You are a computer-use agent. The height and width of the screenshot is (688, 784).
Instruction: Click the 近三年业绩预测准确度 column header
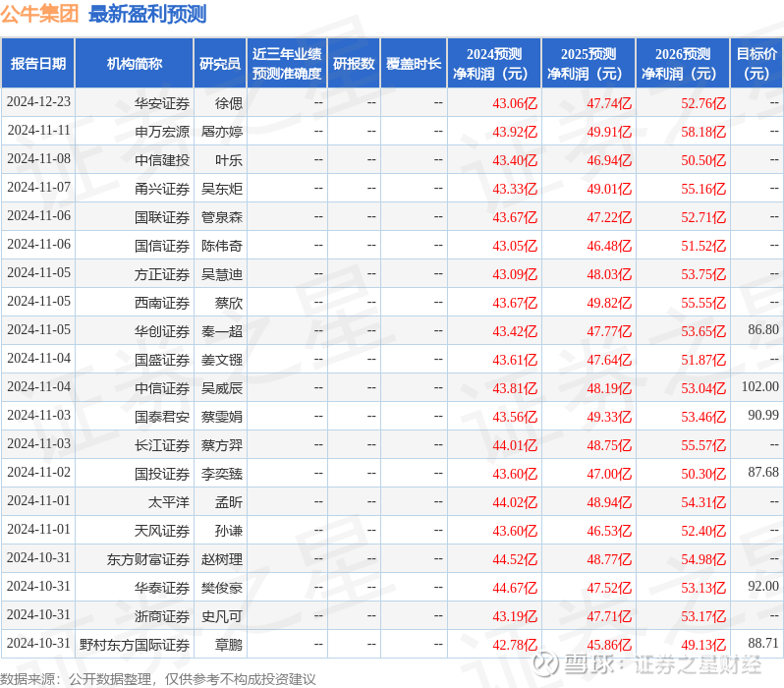(287, 63)
